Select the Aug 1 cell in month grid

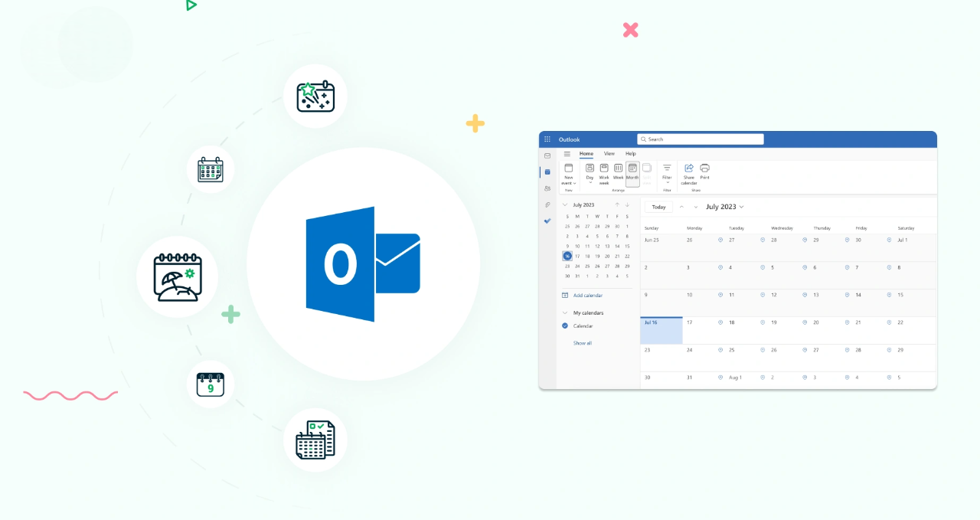pyautogui.click(x=746, y=381)
